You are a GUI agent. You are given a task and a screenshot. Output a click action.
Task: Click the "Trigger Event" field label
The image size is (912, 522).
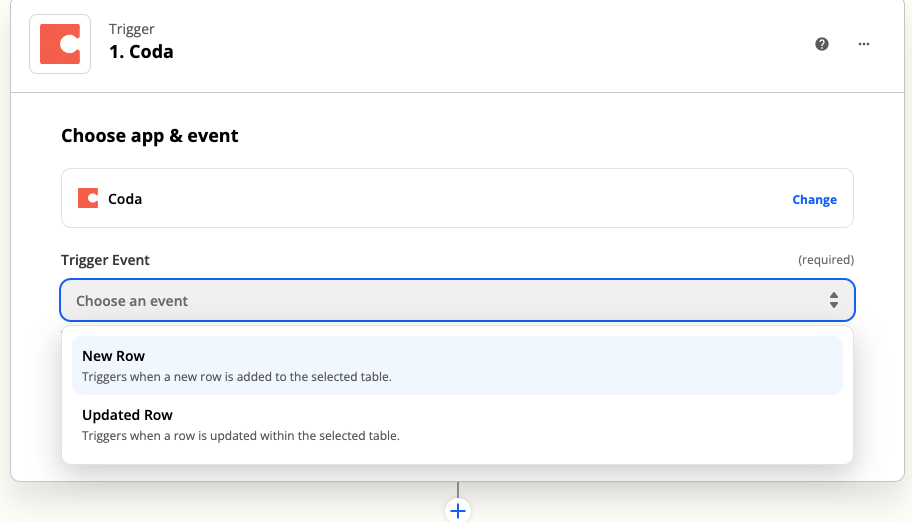105,260
